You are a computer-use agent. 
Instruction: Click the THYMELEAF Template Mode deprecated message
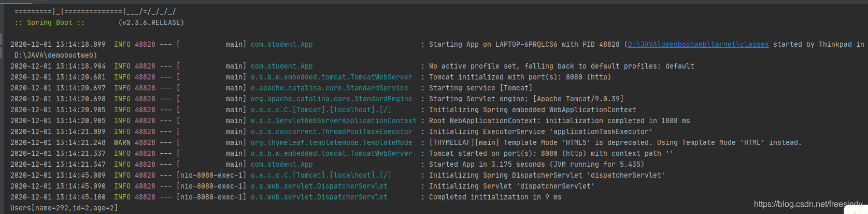click(615, 143)
